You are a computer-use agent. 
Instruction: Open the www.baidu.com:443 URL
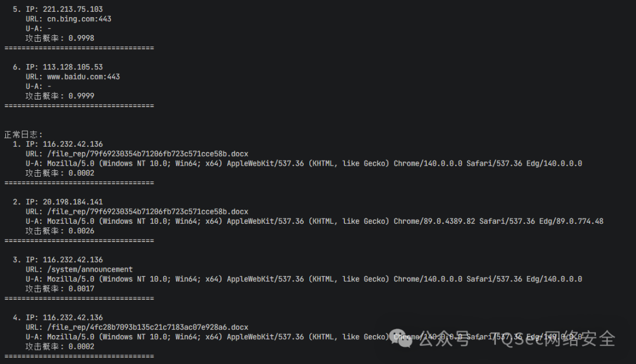click(83, 77)
